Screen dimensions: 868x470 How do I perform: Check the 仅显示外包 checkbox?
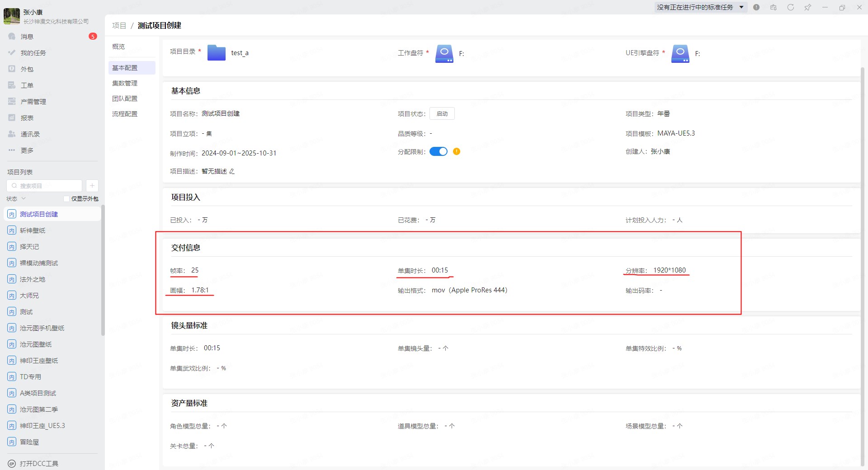pos(66,199)
